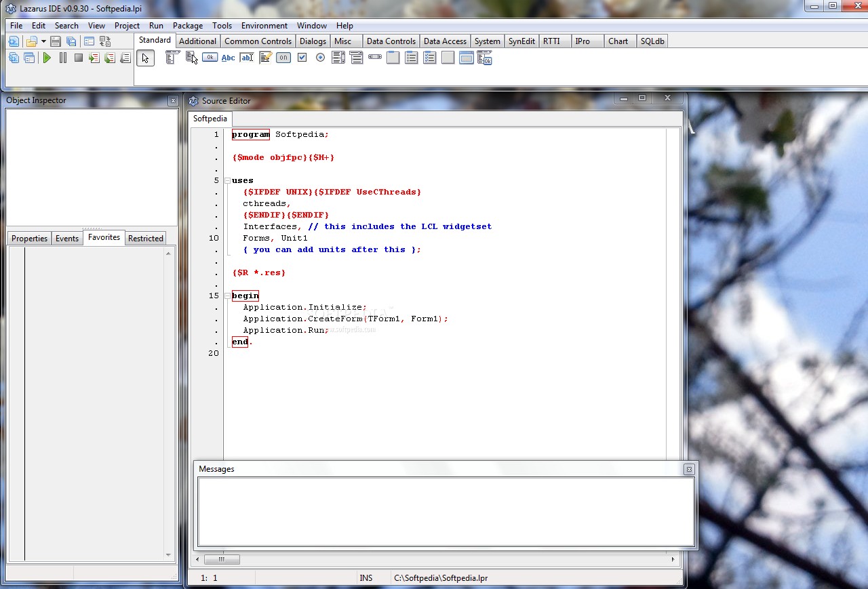Switch to the SynEdit palette tab
Image resolution: width=868 pixels, height=589 pixels.
pos(521,41)
